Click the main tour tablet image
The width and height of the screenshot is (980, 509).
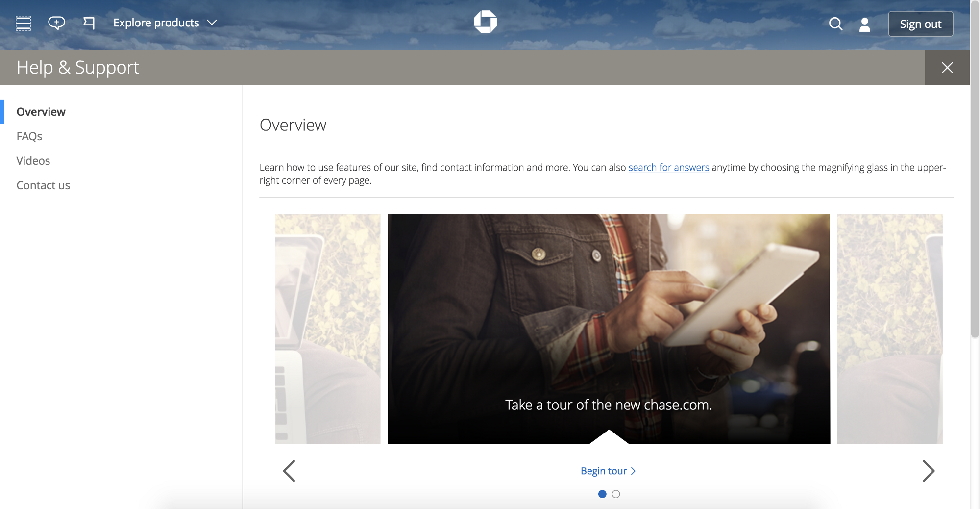[609, 329]
